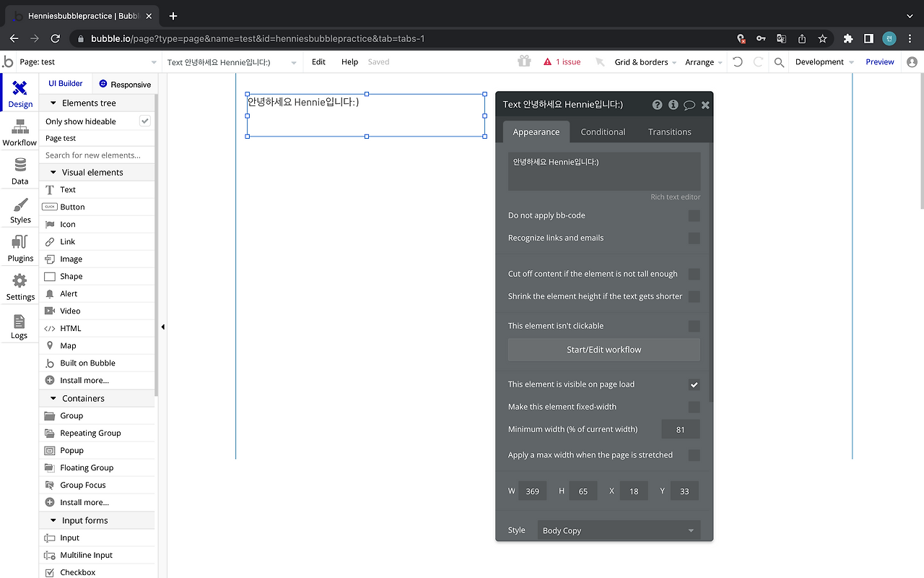The width and height of the screenshot is (924, 578).
Task: Open the Logs section
Action: click(19, 327)
